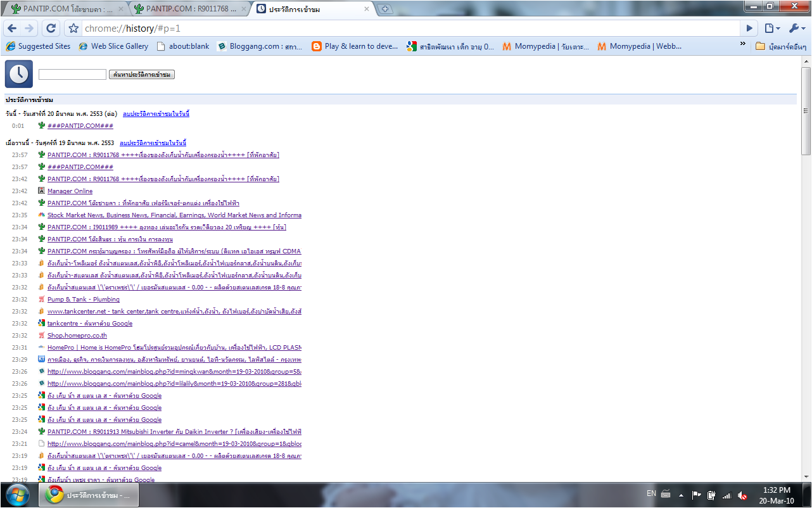Screen dimensions: 812x508
Task: Open the bloggang id=camel link
Action: 174,444
